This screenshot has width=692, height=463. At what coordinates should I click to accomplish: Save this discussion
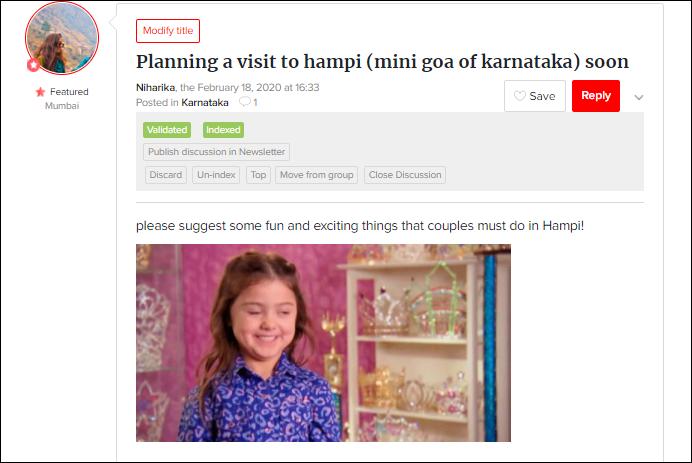click(x=535, y=96)
